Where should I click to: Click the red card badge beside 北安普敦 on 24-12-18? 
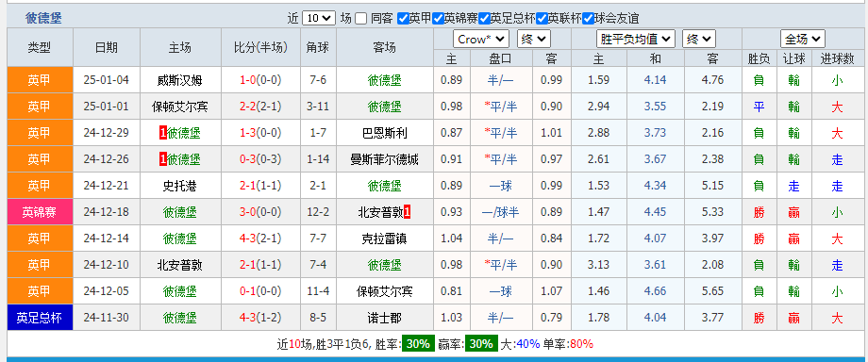point(407,212)
